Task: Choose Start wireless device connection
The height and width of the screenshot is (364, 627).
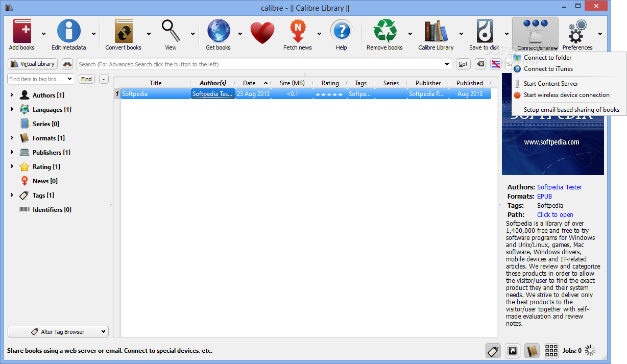Action: (569, 95)
